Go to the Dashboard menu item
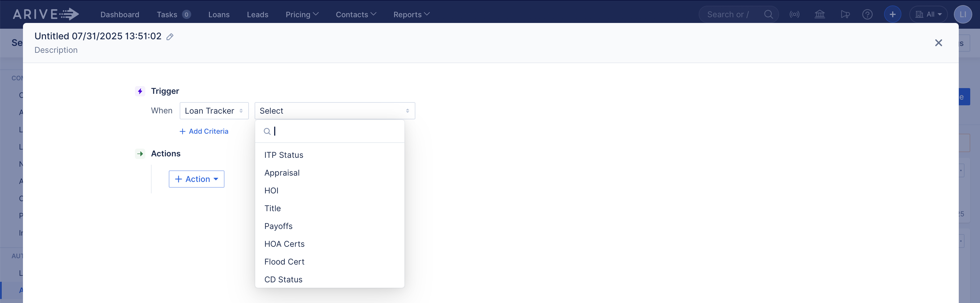 click(x=119, y=14)
